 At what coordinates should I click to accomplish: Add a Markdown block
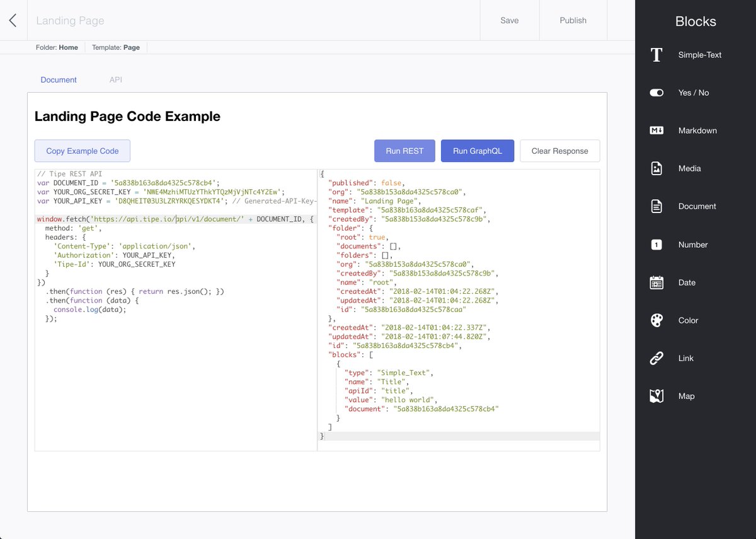697,130
